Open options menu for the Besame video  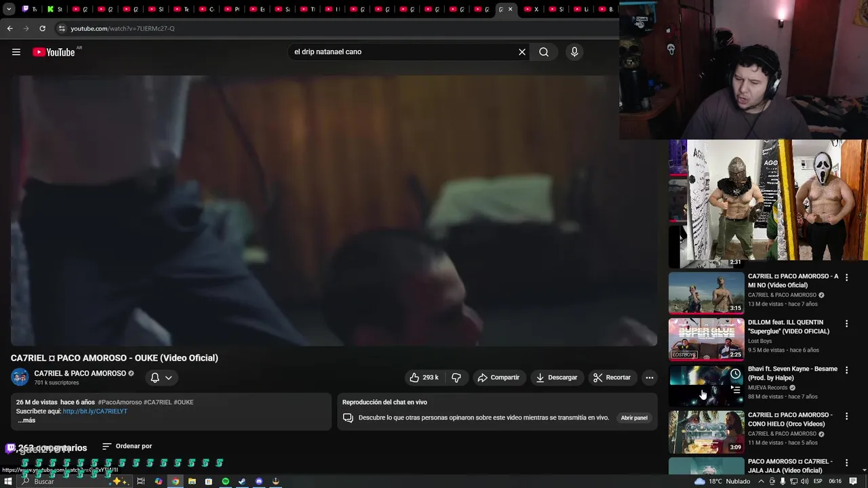(x=846, y=370)
